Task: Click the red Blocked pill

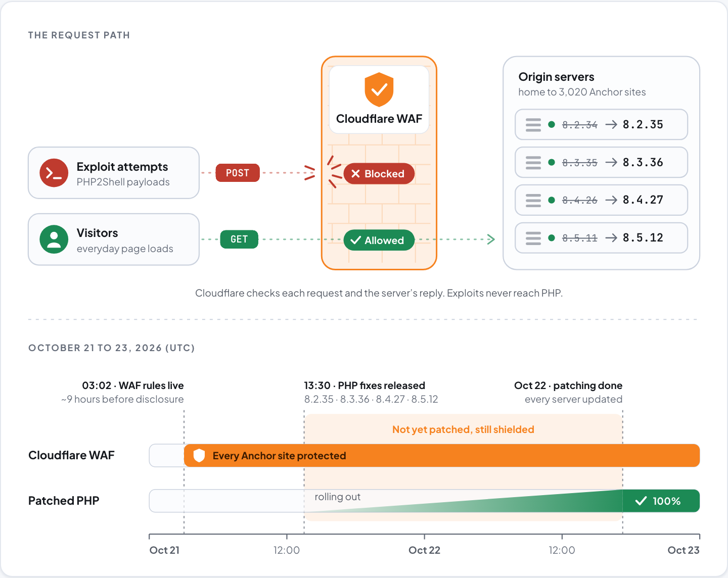Action: click(379, 173)
